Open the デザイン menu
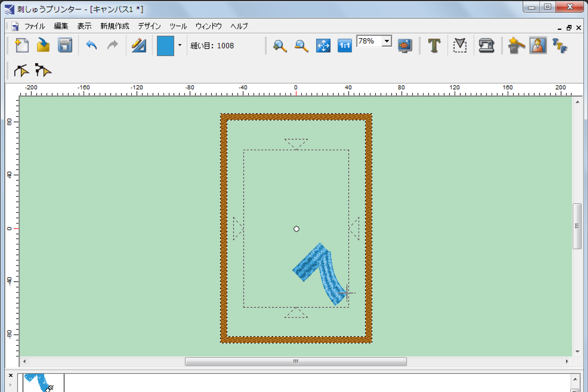The image size is (588, 392). click(x=149, y=26)
